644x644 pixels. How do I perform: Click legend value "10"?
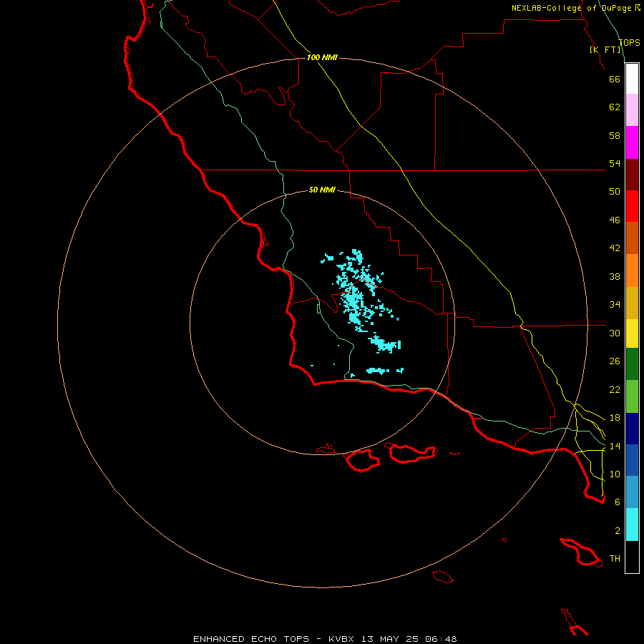click(x=615, y=474)
